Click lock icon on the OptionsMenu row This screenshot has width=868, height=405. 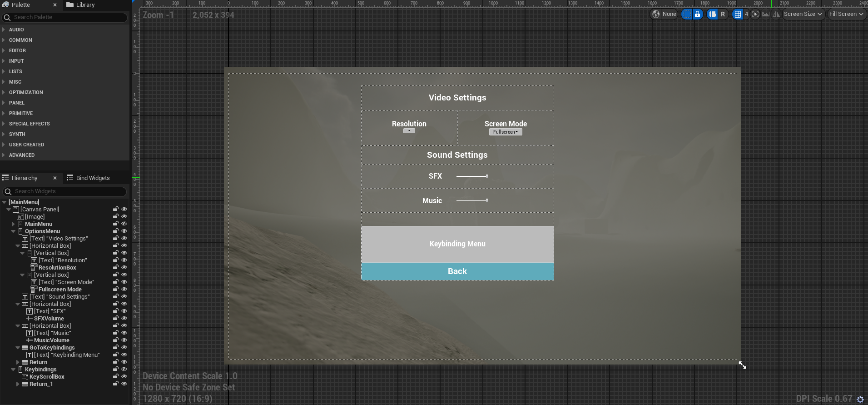[x=116, y=231]
